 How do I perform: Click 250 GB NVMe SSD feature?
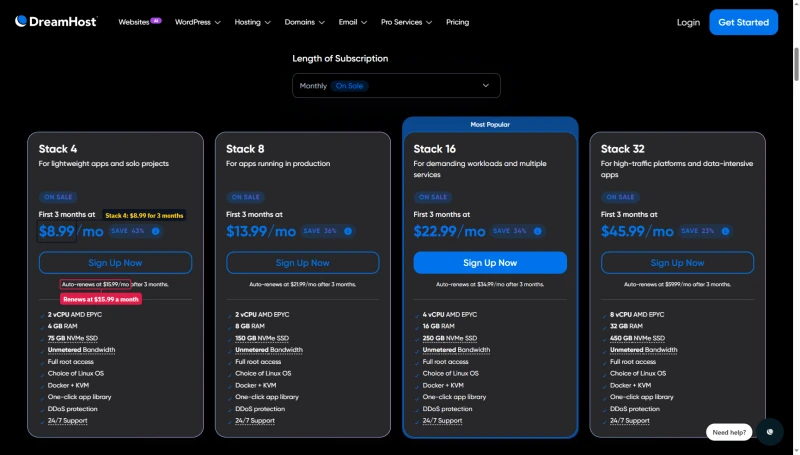(449, 338)
